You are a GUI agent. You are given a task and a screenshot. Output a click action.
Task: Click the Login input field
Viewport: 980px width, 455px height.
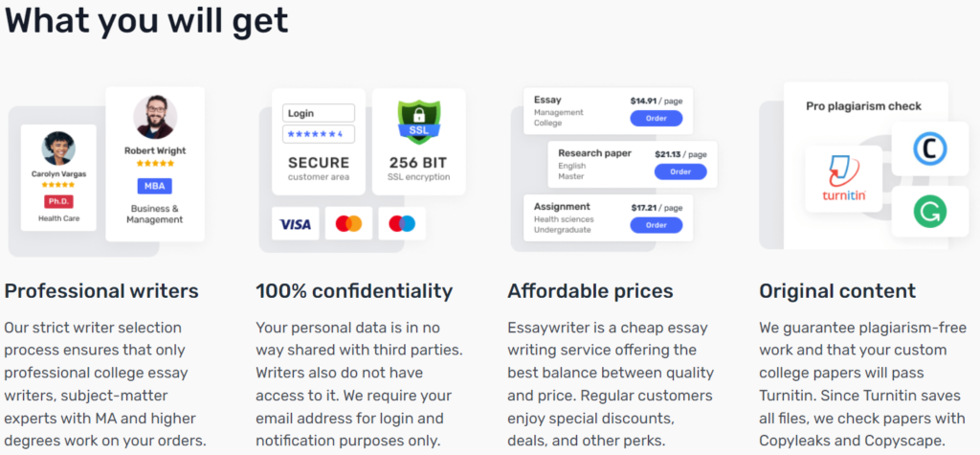pyautogui.click(x=319, y=113)
